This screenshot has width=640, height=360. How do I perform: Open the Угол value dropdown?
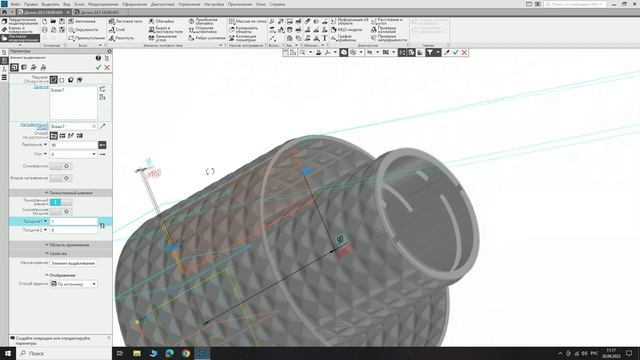point(94,154)
